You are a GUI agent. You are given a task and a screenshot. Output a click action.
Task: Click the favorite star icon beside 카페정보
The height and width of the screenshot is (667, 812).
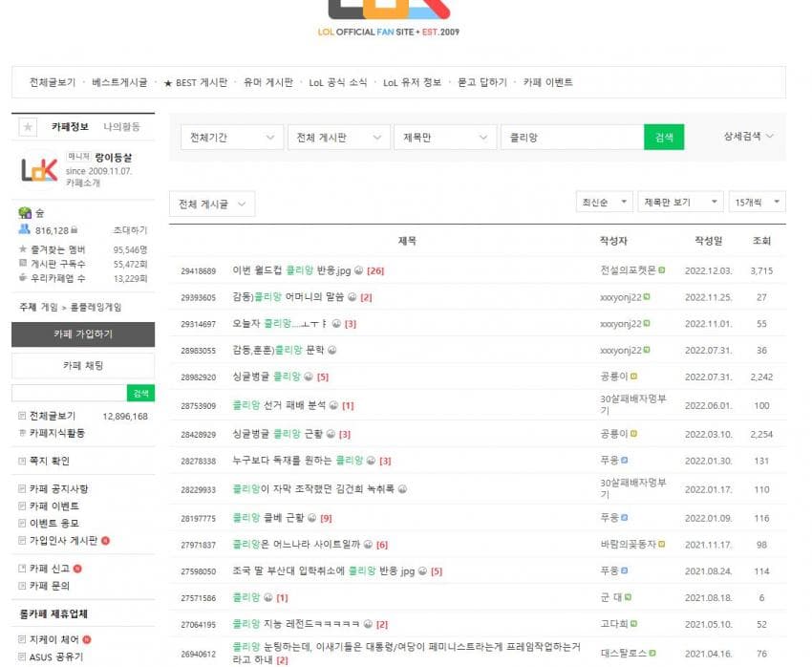point(28,127)
